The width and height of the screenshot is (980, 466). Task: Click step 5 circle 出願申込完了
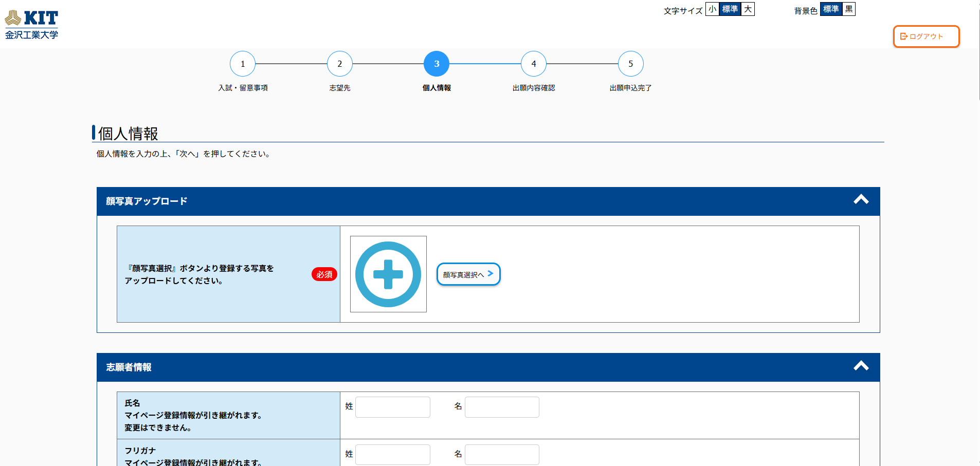(631, 64)
